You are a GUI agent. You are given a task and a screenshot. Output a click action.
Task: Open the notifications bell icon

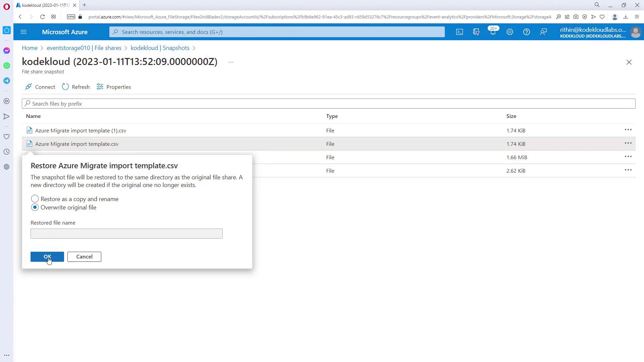pos(493,32)
